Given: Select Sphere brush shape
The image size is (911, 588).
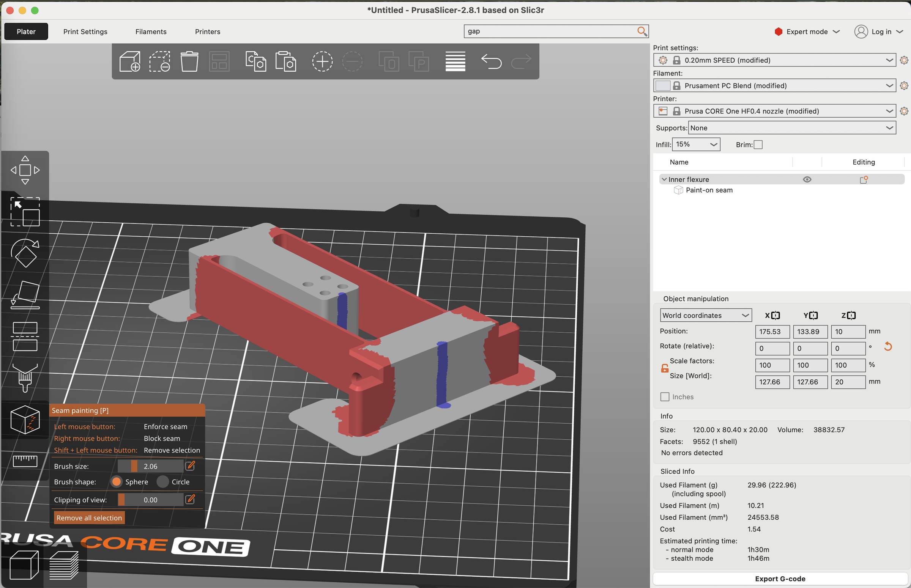Looking at the screenshot, I should pos(117,482).
